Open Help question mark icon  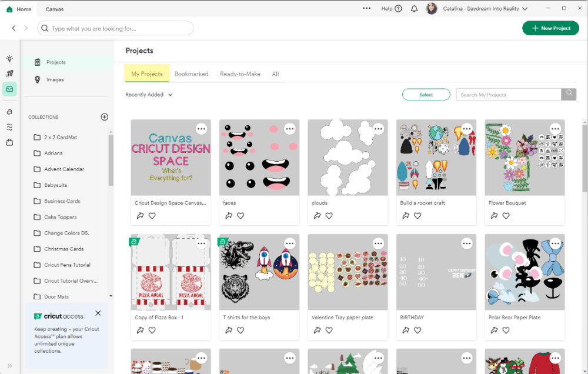click(x=399, y=9)
